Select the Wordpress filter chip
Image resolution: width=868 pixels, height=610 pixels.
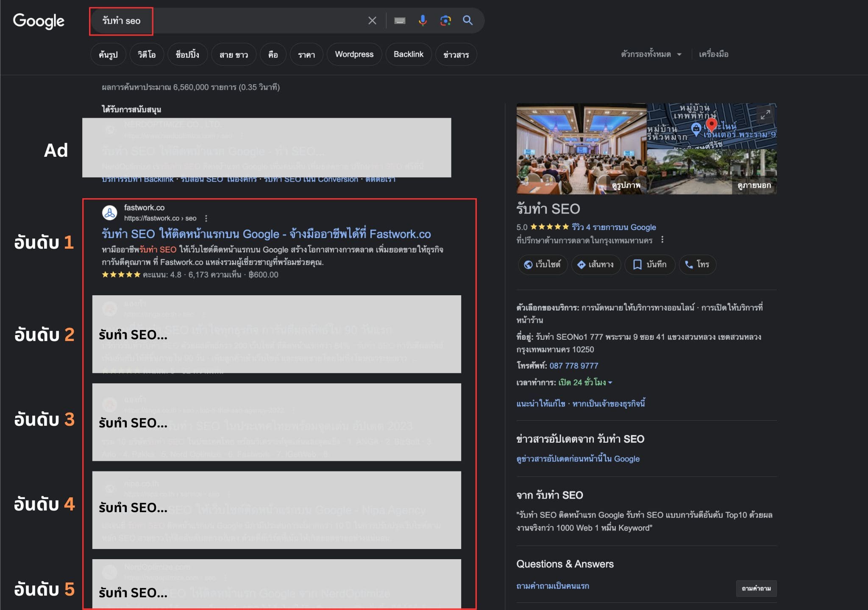pos(354,54)
